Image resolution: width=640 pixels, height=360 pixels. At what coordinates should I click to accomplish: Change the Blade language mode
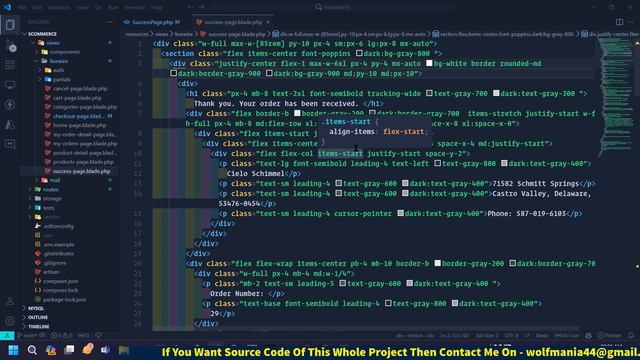(542, 336)
